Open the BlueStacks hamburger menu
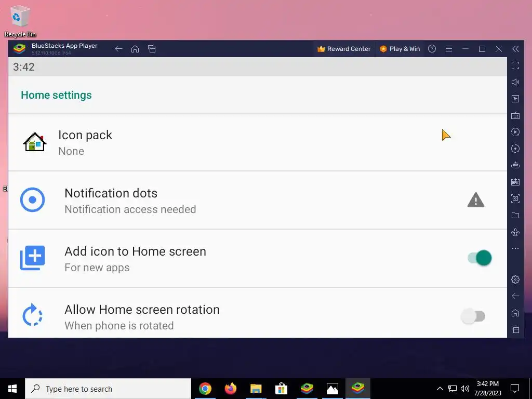Viewport: 532px width, 399px height. point(448,49)
